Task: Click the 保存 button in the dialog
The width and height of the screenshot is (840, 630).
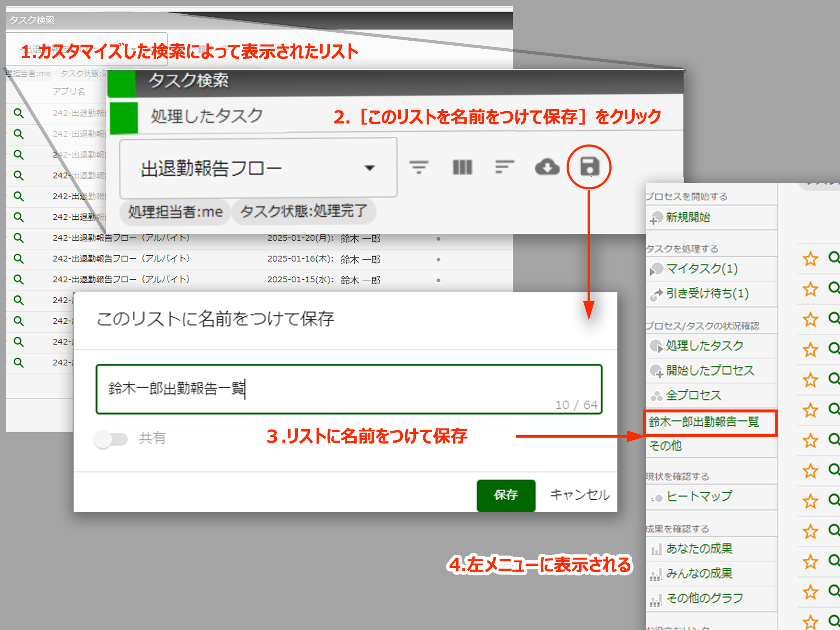Action: pyautogui.click(x=505, y=496)
